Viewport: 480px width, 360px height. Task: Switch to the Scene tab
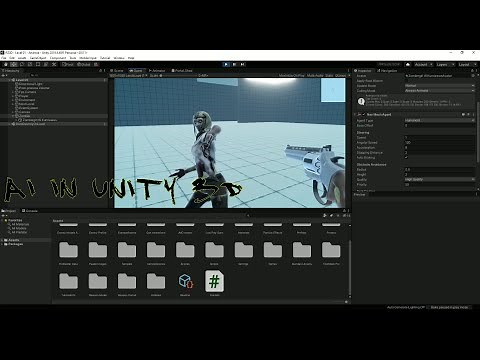coord(117,71)
